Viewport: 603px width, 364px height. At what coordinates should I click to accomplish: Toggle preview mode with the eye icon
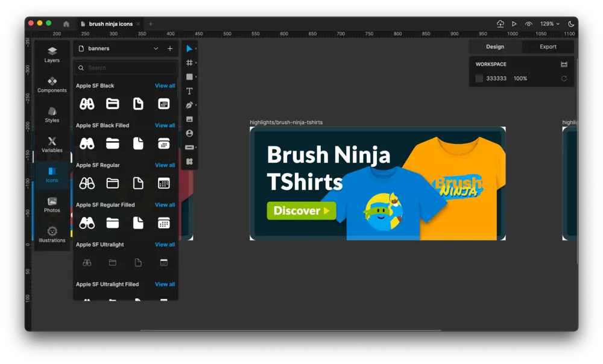528,24
